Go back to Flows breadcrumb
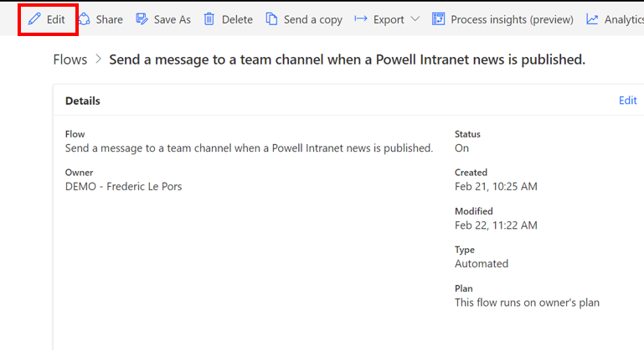Viewport: 644px width, 357px height. tap(70, 59)
